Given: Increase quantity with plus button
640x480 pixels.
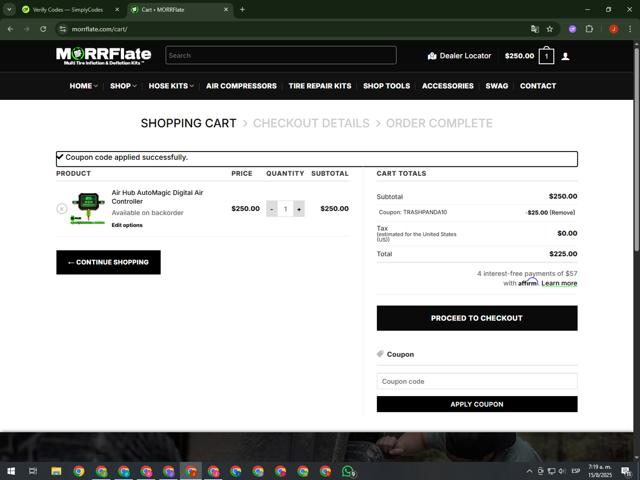Looking at the screenshot, I should coord(299,209).
